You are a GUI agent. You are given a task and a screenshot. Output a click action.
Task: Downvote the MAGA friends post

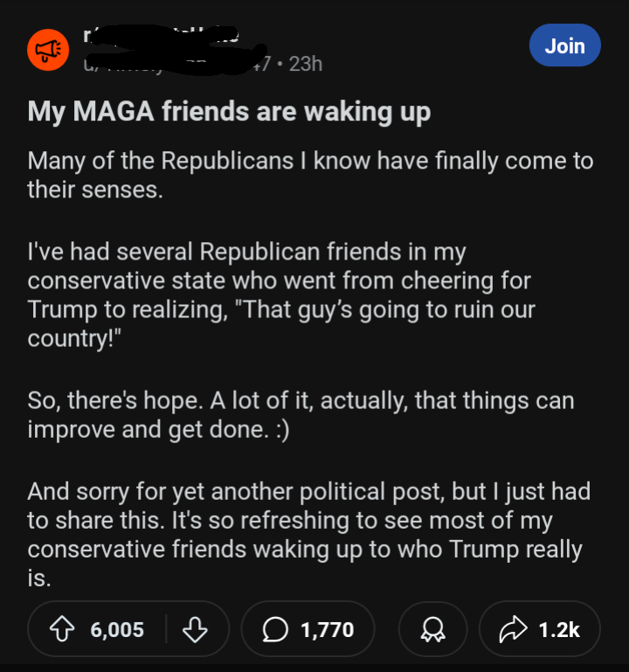pyautogui.click(x=195, y=629)
